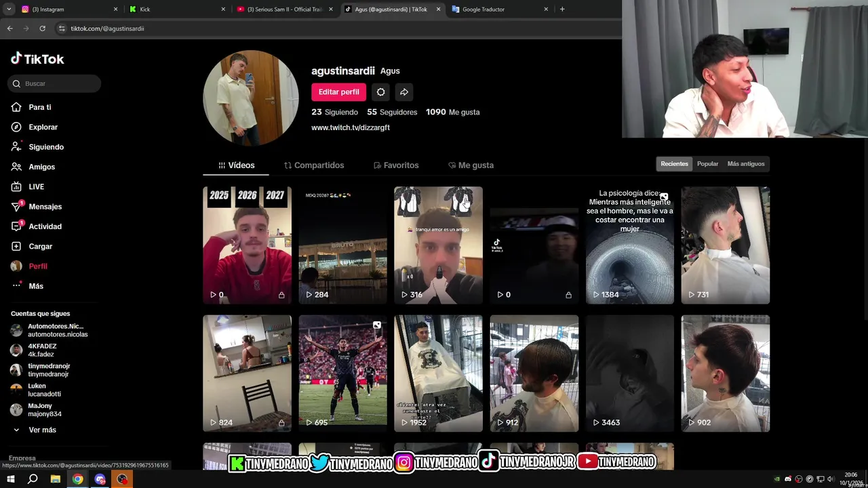Reload the page
The image size is (868, 488).
(x=42, y=28)
